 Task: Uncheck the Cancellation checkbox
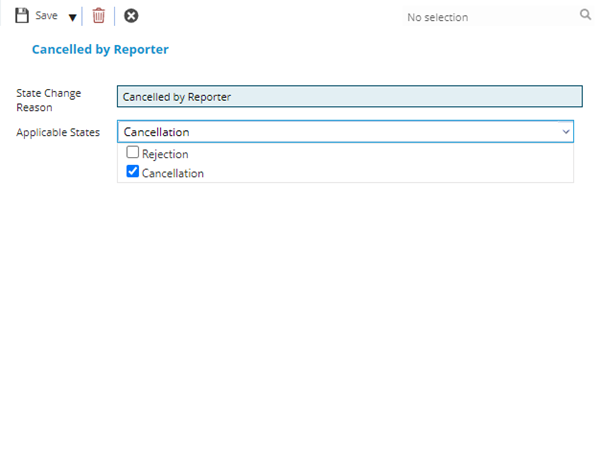[132, 172]
